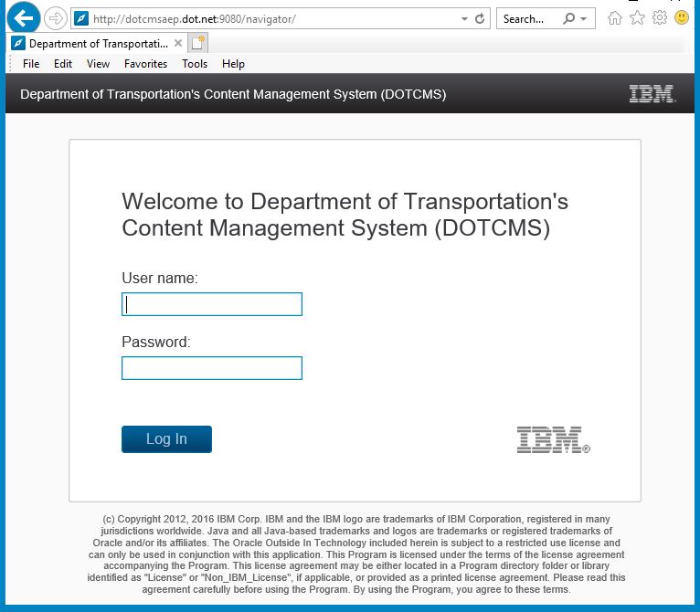Click the 'User name:' label

(160, 278)
